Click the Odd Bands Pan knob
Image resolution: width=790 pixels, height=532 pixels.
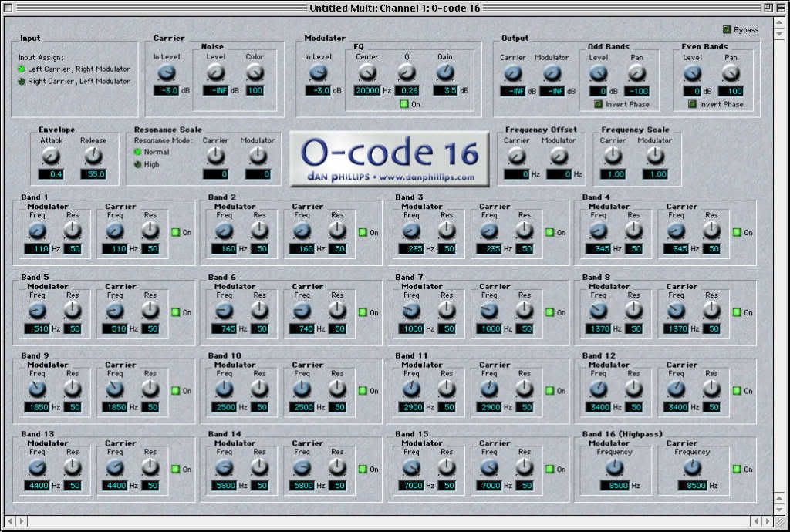[x=636, y=73]
